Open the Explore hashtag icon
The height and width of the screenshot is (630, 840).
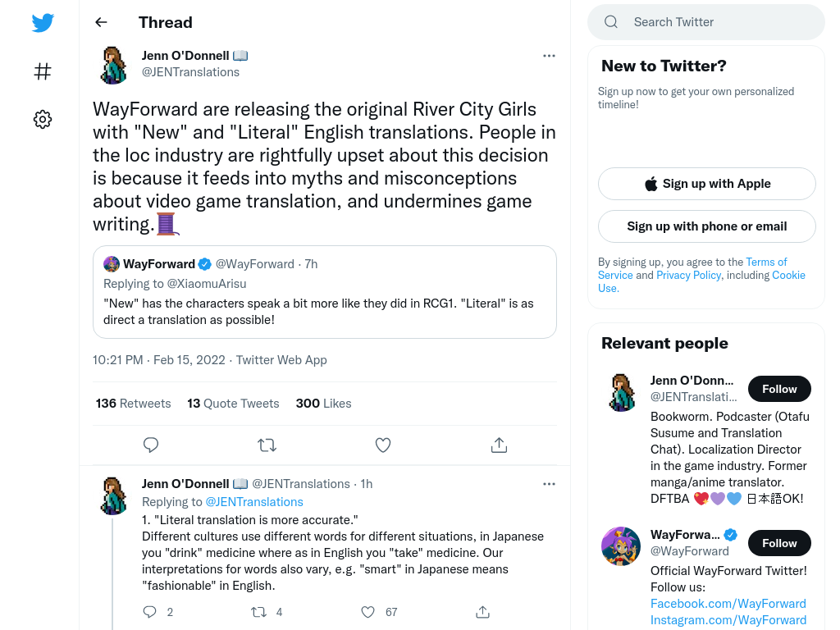click(43, 71)
